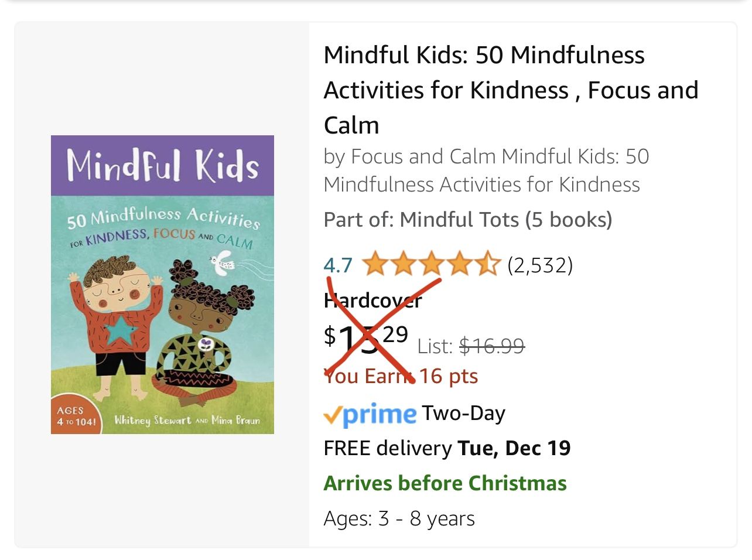Click the prime checkmark logo

[x=370, y=414]
